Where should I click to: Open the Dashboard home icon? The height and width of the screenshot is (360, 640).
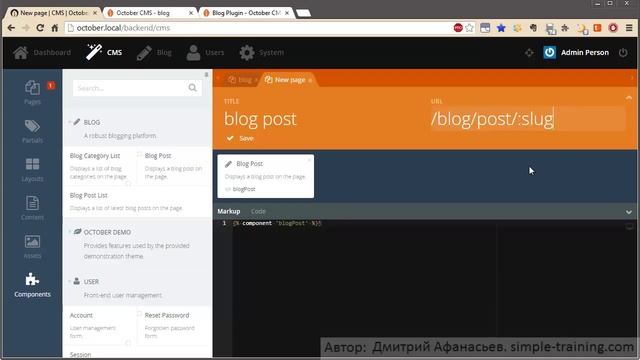point(20,53)
